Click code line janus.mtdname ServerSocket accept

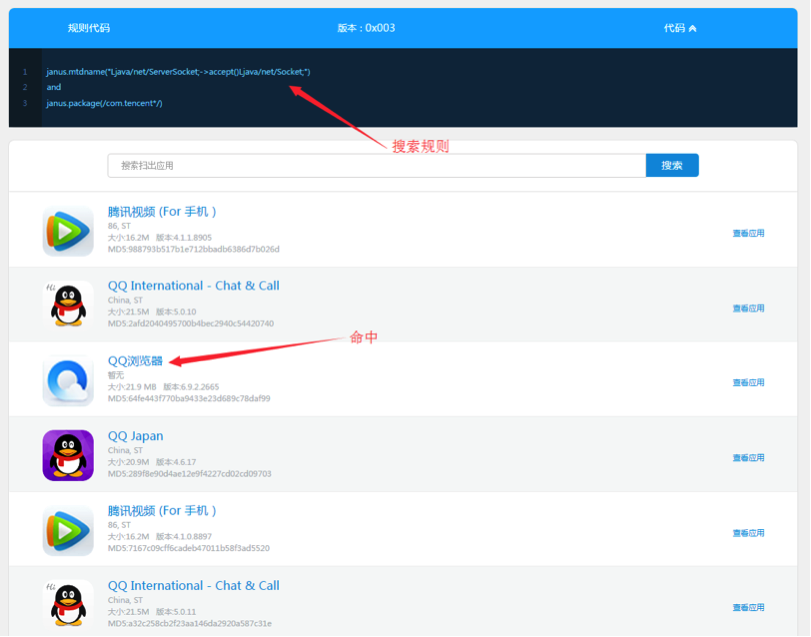click(x=178, y=72)
